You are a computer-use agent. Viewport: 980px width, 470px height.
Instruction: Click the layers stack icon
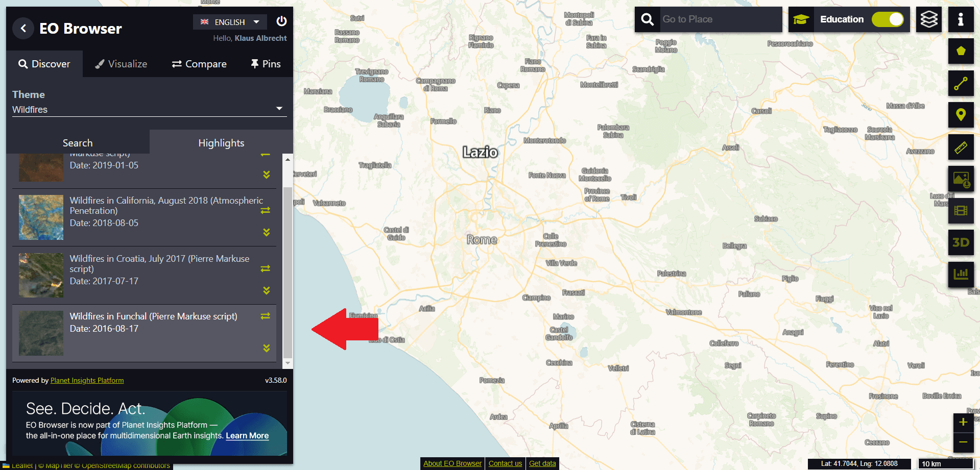click(928, 19)
